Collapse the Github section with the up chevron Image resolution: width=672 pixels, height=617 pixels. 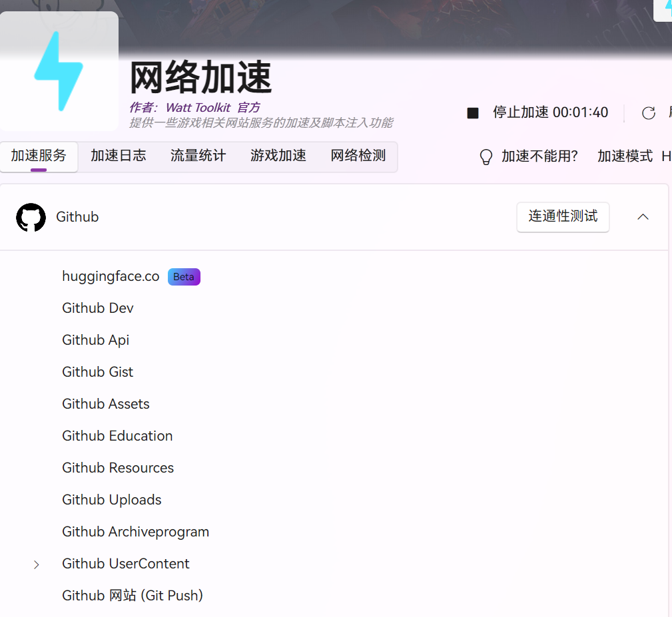643,217
